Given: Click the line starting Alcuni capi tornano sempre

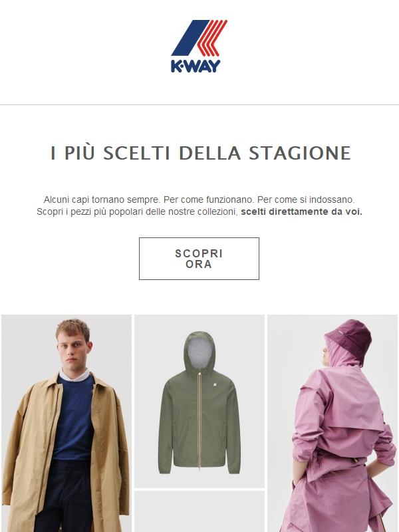Looking at the screenshot, I should coord(199,199).
